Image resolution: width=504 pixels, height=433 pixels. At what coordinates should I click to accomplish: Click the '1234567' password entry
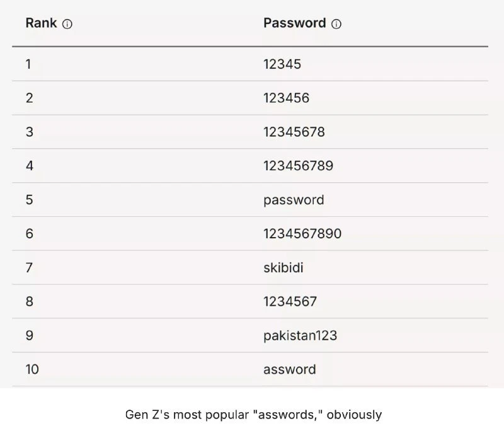290,302
